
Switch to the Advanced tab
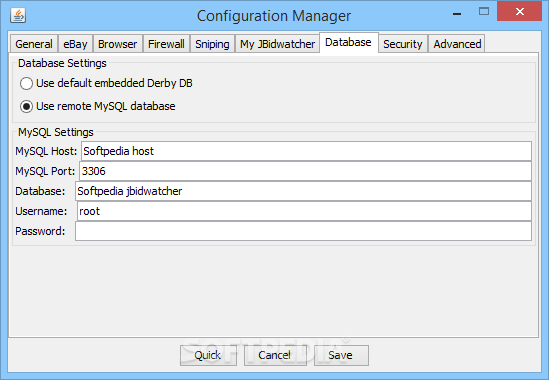(457, 44)
